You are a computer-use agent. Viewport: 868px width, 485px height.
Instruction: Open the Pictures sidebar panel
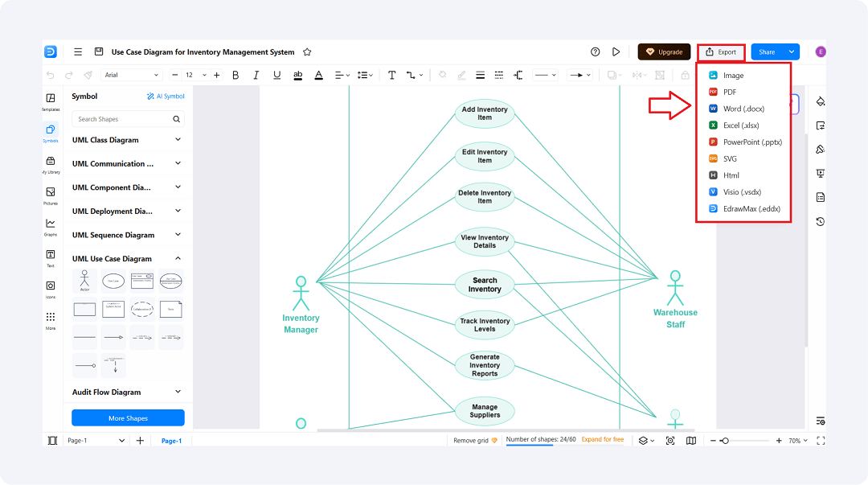click(51, 195)
